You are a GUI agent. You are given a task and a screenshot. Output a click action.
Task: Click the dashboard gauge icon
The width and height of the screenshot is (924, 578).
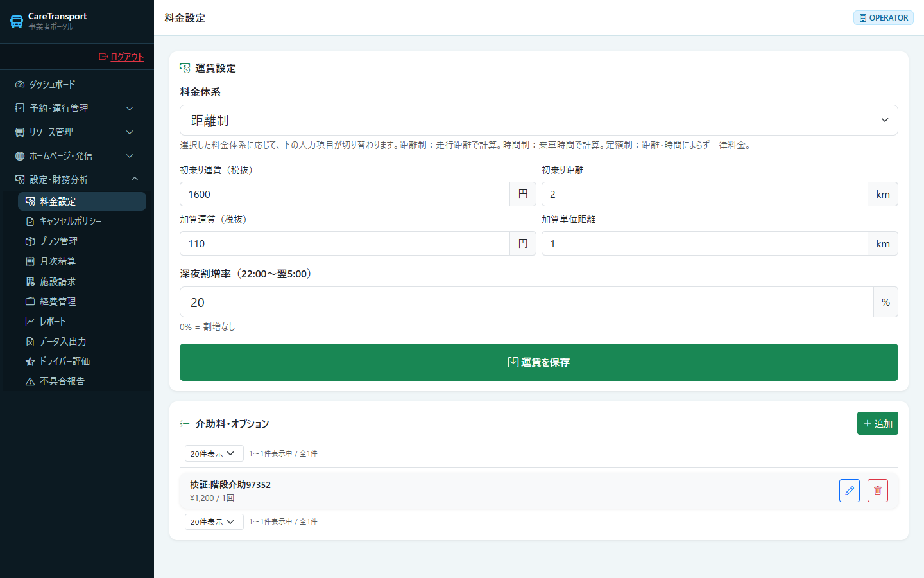pyautogui.click(x=20, y=84)
